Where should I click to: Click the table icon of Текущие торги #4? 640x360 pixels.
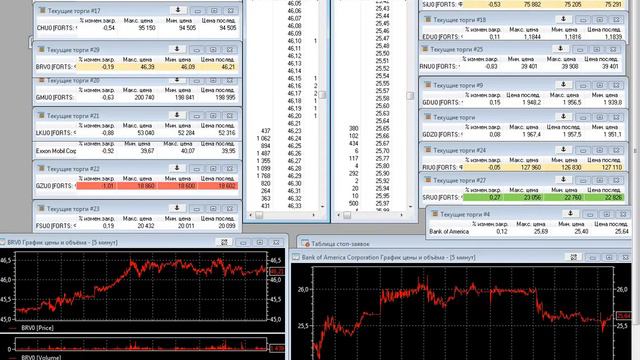point(435,214)
